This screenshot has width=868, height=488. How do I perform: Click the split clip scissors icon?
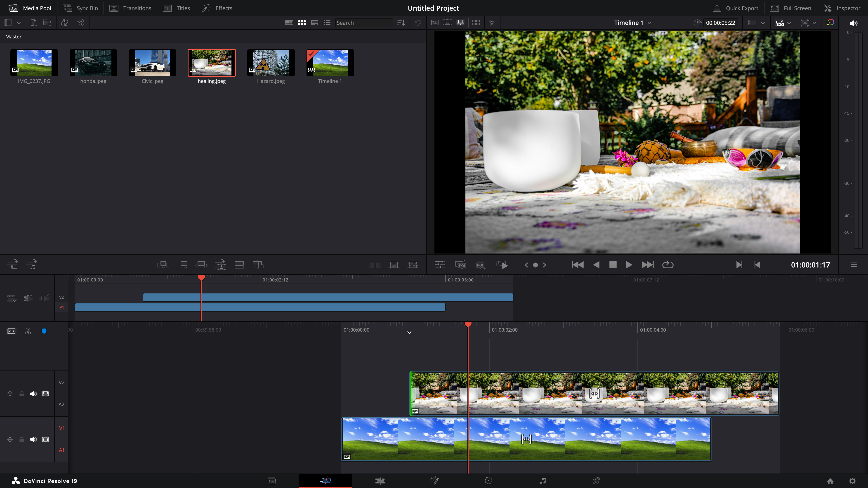[x=28, y=331]
